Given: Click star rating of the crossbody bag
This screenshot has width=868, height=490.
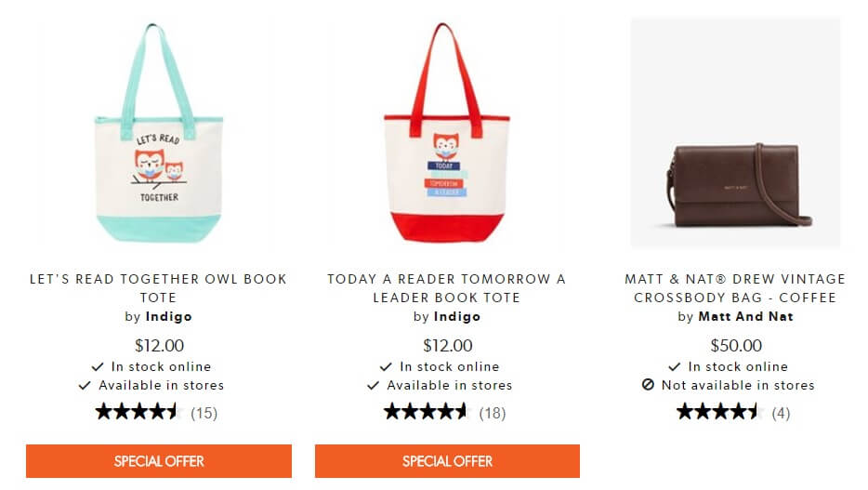Looking at the screenshot, I should (717, 412).
